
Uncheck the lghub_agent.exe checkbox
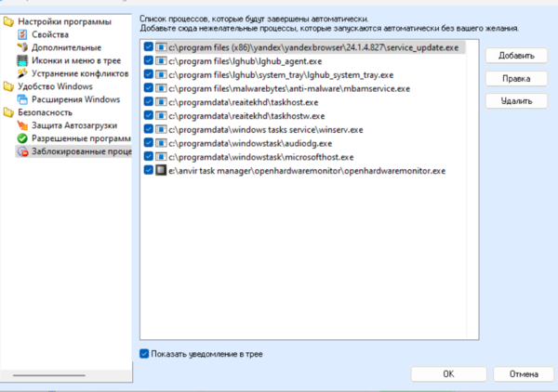coord(149,60)
